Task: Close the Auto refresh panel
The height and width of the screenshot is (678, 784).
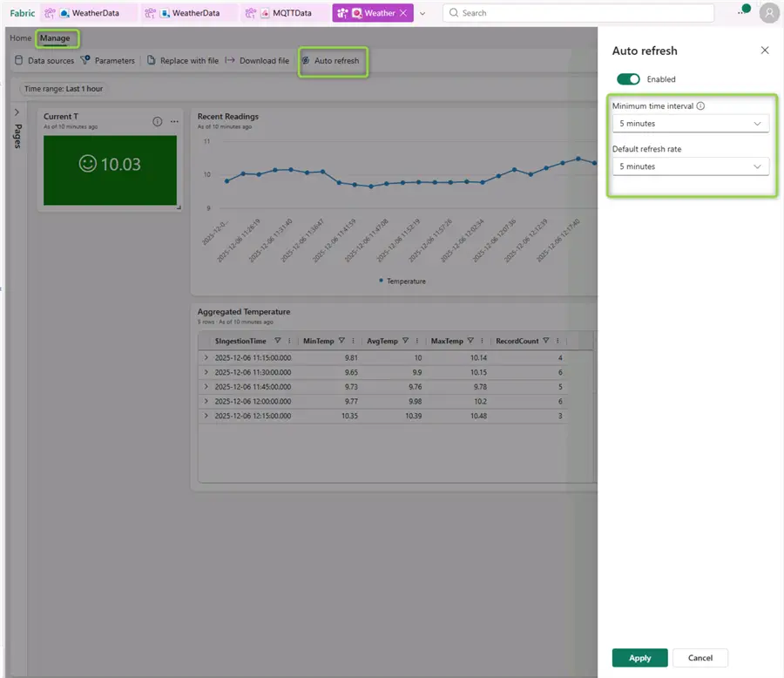Action: pyautogui.click(x=765, y=50)
